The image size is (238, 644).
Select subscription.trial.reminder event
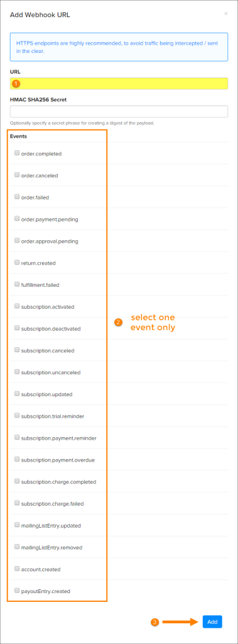tap(17, 416)
